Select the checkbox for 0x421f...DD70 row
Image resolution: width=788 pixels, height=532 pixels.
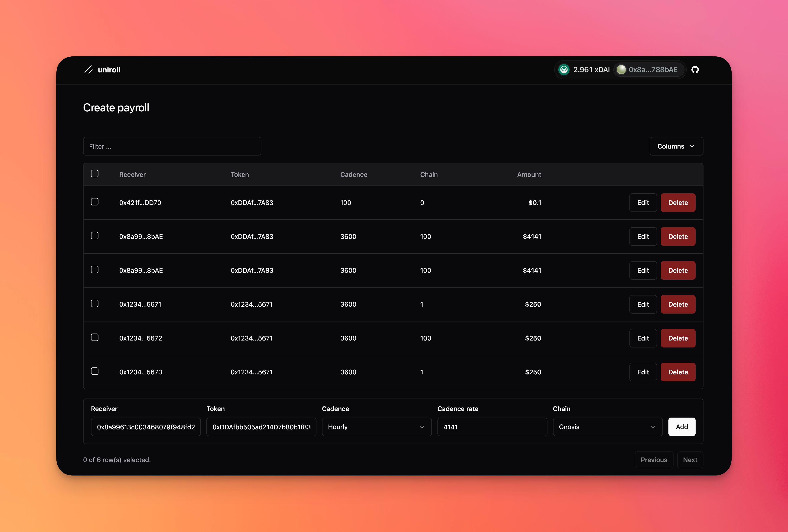tap(94, 202)
